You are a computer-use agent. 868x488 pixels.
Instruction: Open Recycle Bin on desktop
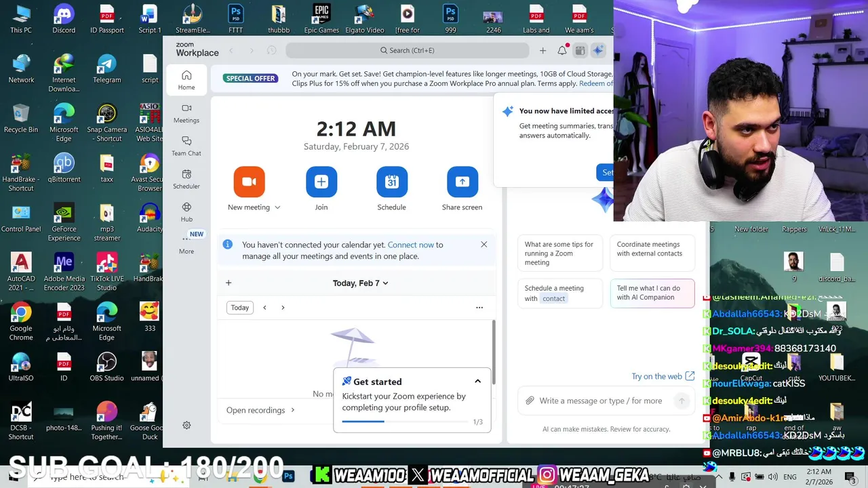pyautogui.click(x=21, y=118)
